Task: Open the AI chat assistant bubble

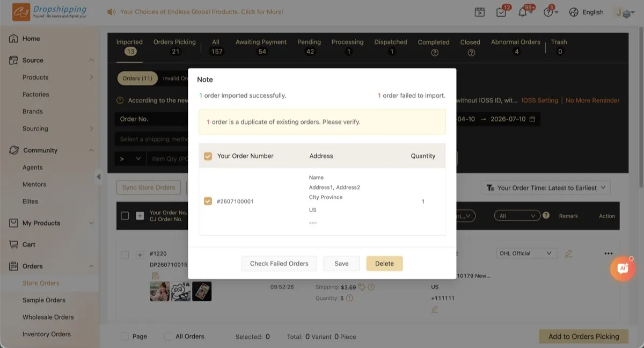Action: [x=623, y=269]
